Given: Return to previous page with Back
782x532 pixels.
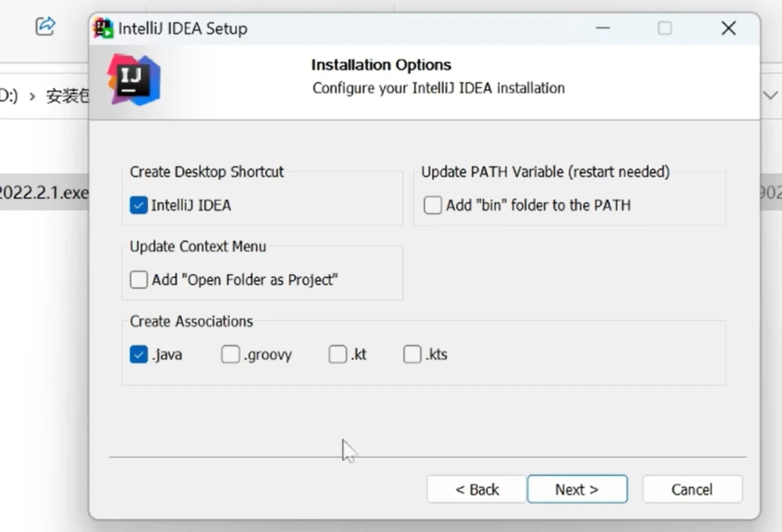Looking at the screenshot, I should coord(477,489).
